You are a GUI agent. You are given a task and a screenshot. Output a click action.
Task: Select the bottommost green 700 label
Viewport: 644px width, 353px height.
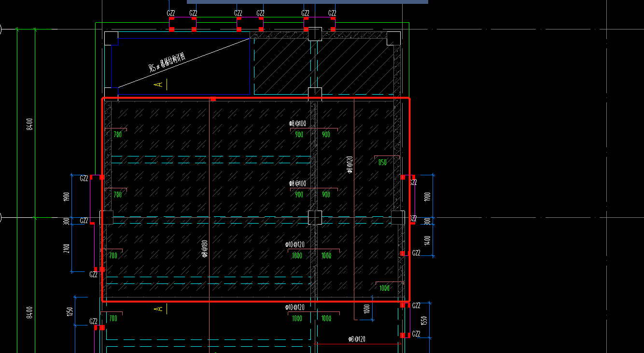coord(113,319)
